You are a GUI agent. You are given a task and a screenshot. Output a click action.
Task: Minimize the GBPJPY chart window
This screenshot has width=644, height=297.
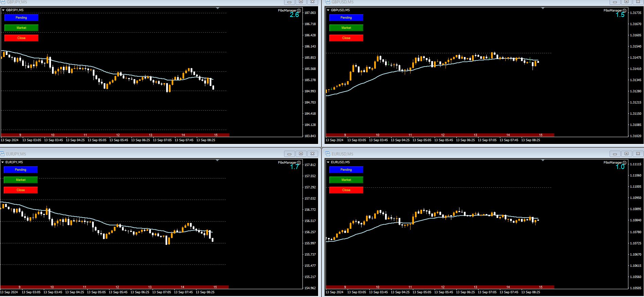click(x=290, y=2)
